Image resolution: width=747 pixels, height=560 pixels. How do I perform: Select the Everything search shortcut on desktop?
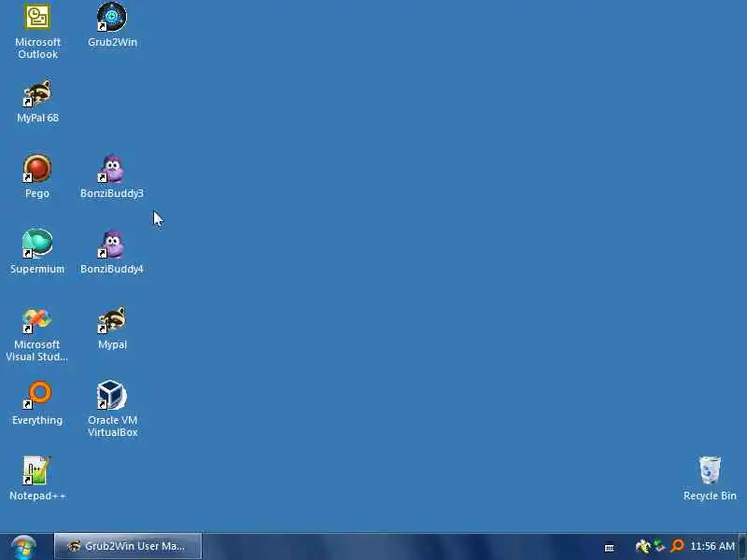37,403
